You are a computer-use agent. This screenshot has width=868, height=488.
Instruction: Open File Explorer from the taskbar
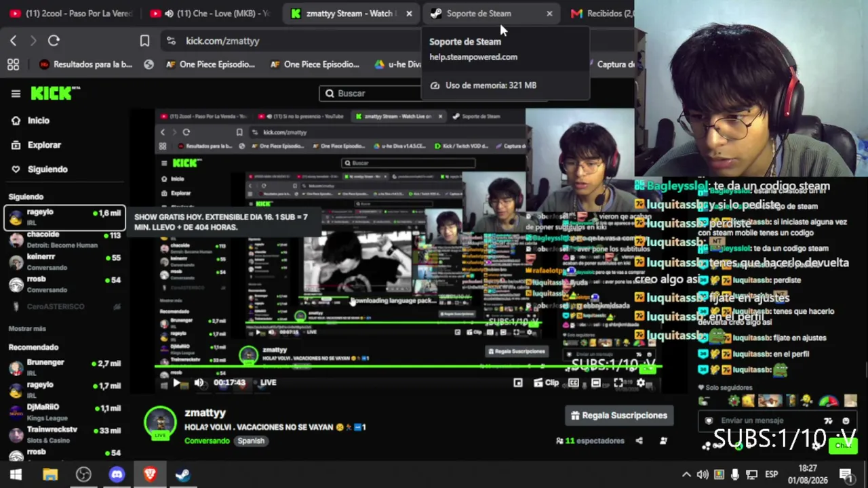click(50, 474)
